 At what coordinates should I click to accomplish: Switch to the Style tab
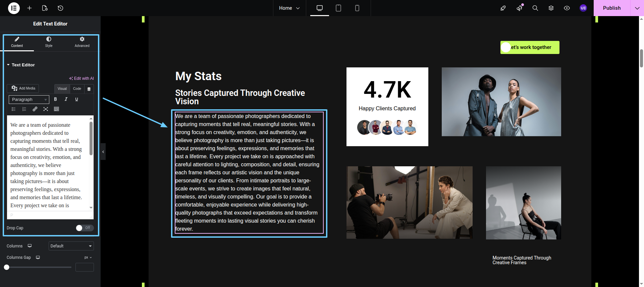(x=49, y=42)
